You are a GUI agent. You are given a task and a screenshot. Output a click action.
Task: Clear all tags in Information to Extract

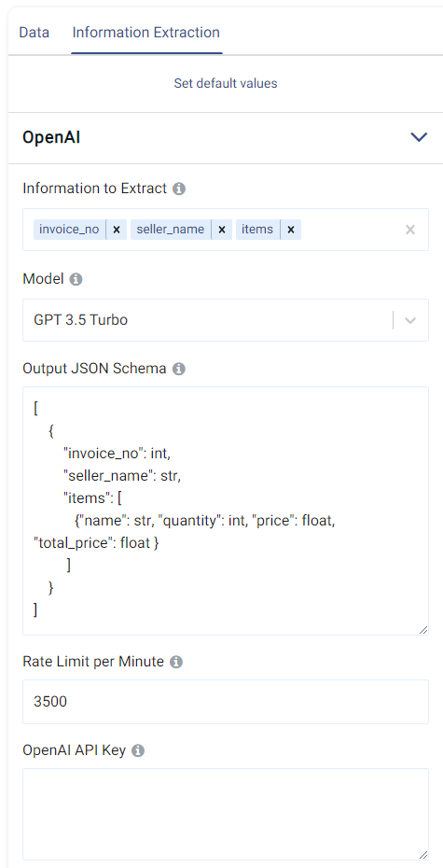coord(409,230)
